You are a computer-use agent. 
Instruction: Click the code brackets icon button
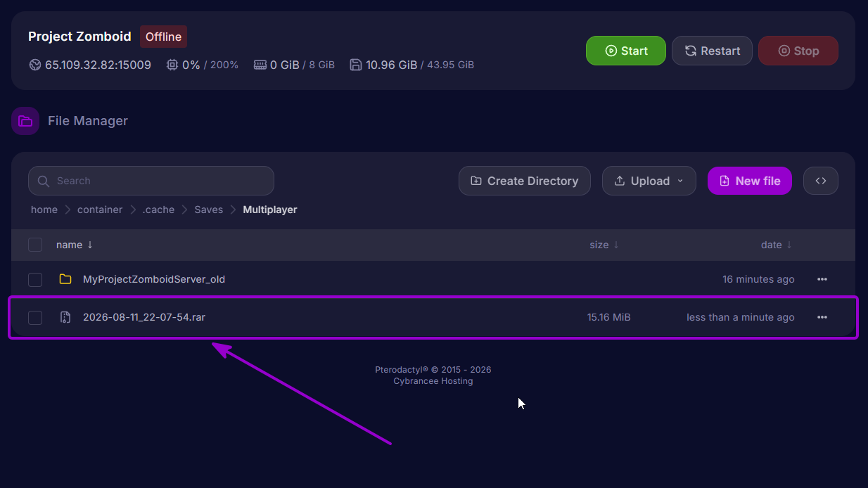point(821,181)
